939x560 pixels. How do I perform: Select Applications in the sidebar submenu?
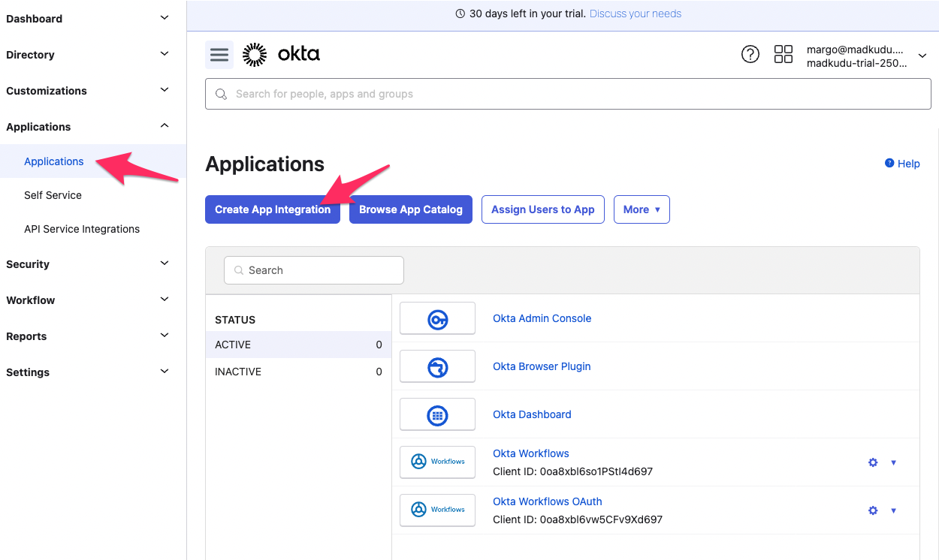click(x=54, y=161)
